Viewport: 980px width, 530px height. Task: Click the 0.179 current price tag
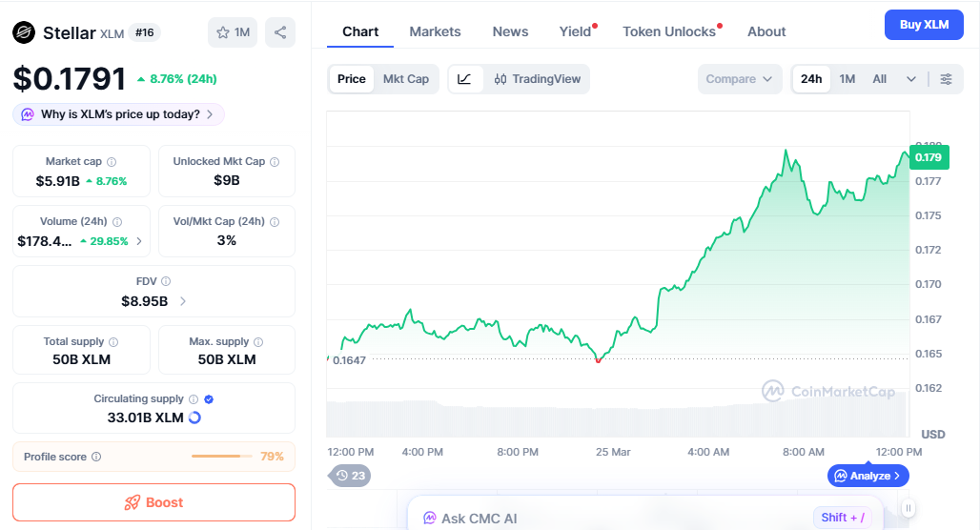click(929, 157)
